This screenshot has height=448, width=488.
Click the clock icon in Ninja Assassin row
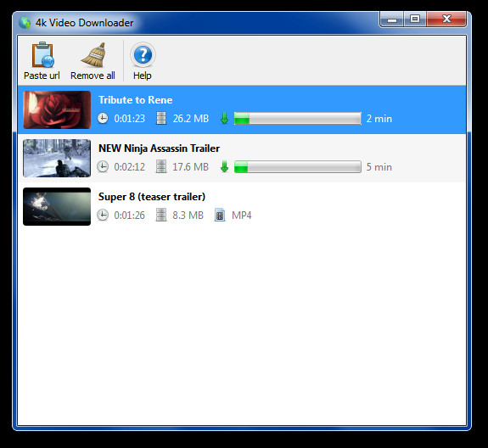pos(103,167)
